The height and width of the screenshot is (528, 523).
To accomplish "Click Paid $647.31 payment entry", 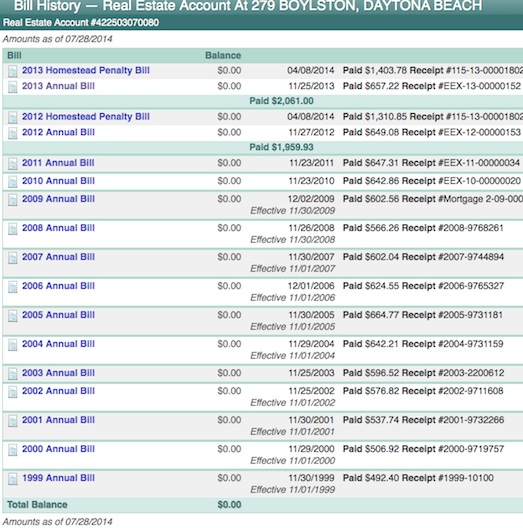I will coord(431,163).
